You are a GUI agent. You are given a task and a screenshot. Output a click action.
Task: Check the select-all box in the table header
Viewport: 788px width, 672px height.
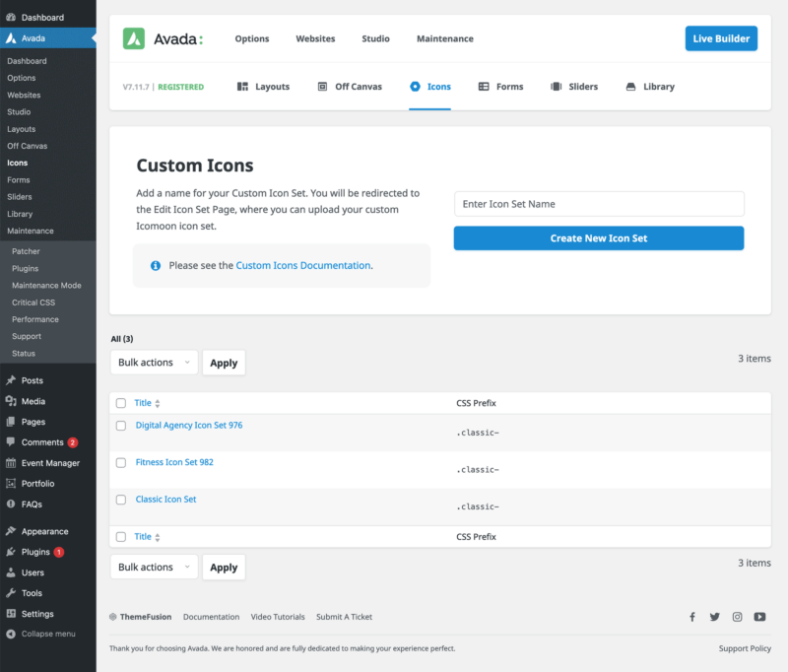[121, 403]
